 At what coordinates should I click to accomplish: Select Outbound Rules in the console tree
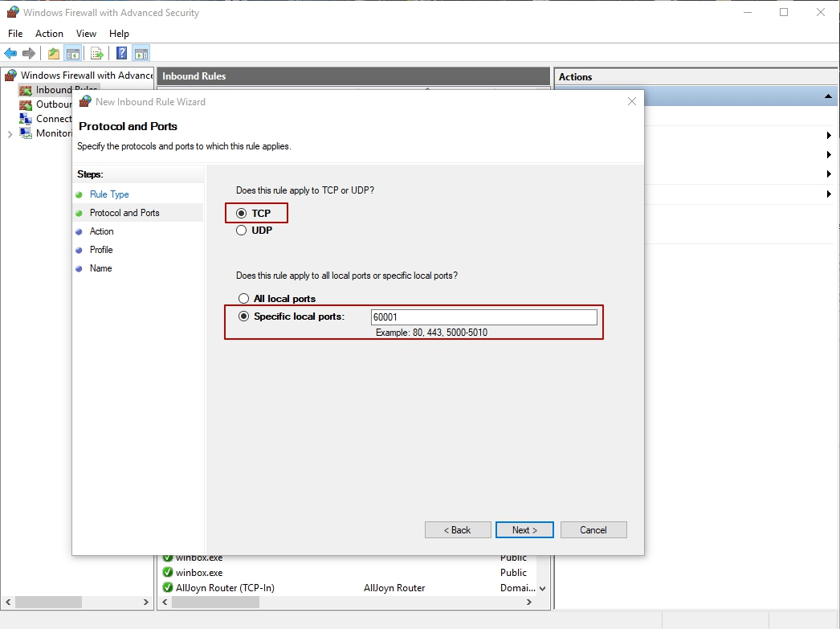coord(54,104)
